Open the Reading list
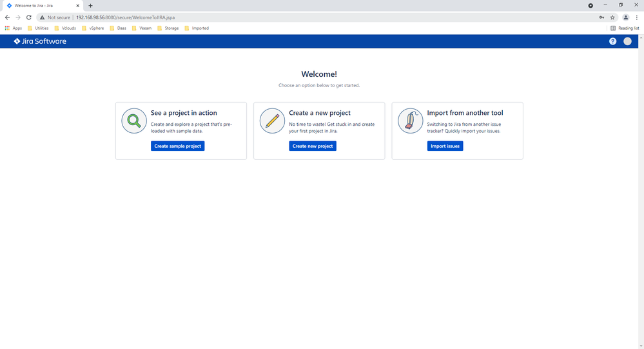 click(x=625, y=28)
